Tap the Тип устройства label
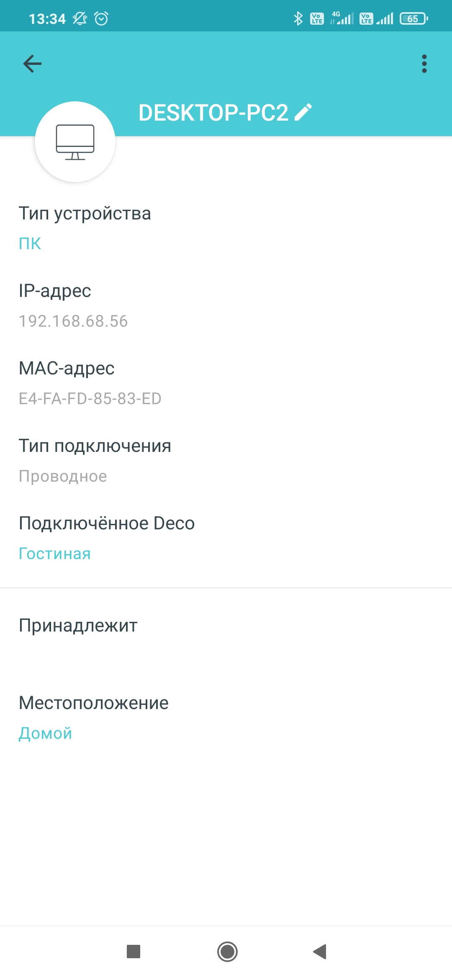Screen dimensions: 452x980 click(85, 214)
